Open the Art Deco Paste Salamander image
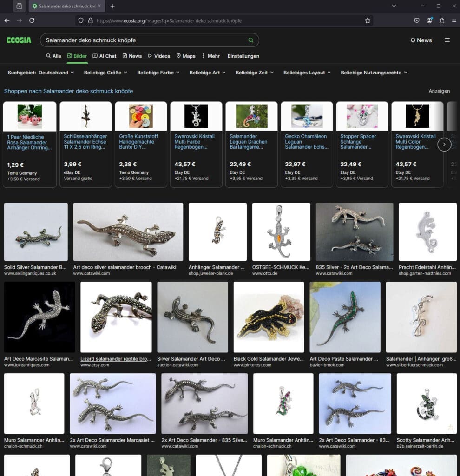 point(345,317)
